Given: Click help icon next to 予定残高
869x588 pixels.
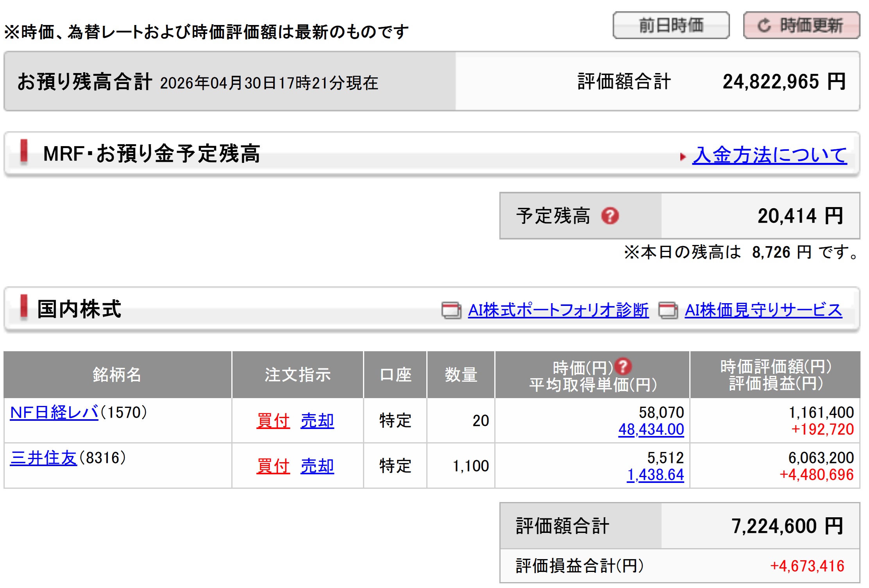Looking at the screenshot, I should click(x=610, y=216).
